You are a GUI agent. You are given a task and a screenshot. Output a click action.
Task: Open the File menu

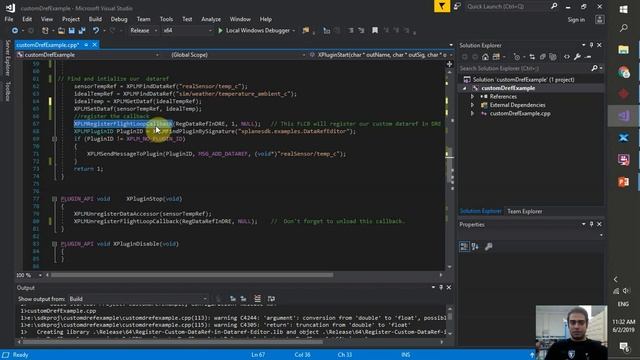[9, 19]
